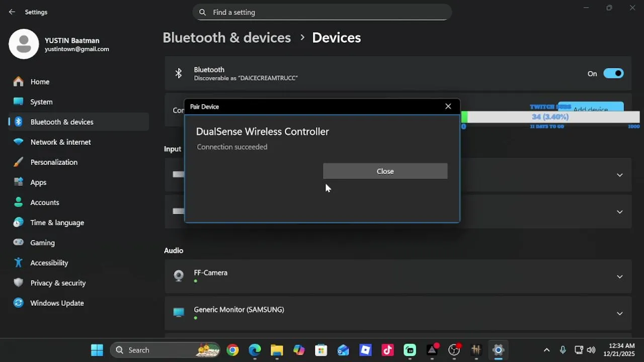This screenshot has height=362, width=644.
Task: Open Apps settings
Action: tap(78, 182)
